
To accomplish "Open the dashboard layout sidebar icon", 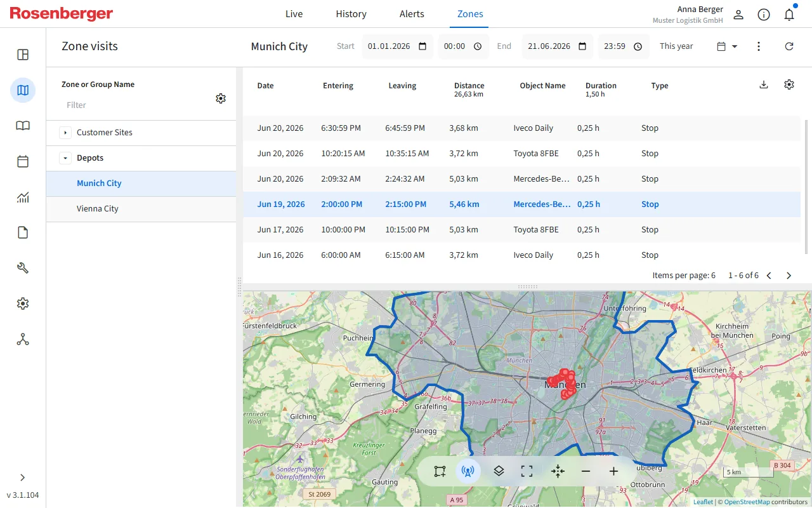I will [x=23, y=55].
